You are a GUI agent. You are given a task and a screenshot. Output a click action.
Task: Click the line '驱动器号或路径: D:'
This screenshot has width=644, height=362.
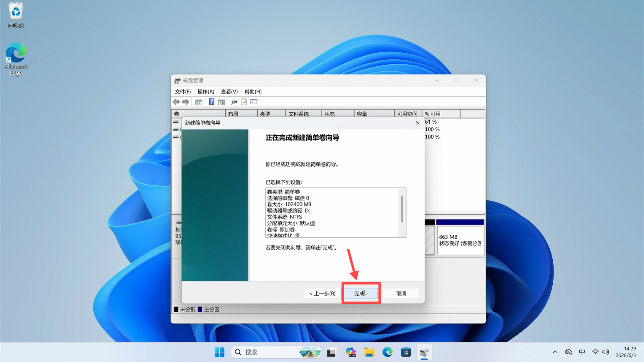click(289, 211)
